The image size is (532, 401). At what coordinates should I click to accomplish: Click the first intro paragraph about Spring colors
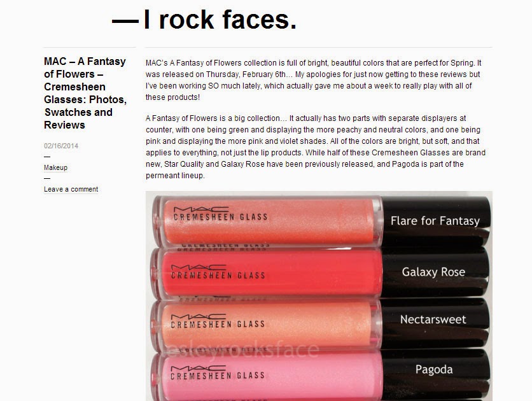(314, 80)
